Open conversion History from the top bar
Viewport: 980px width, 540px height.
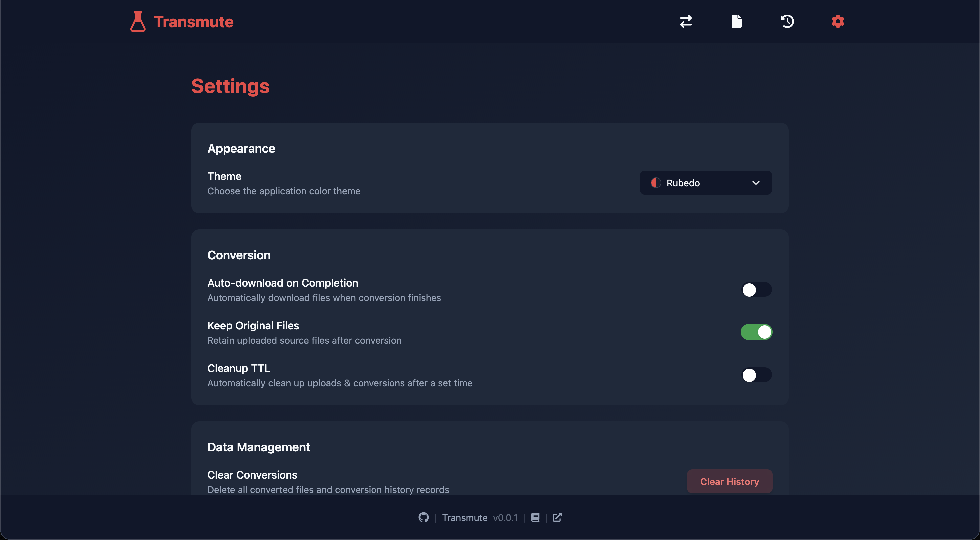(x=787, y=22)
